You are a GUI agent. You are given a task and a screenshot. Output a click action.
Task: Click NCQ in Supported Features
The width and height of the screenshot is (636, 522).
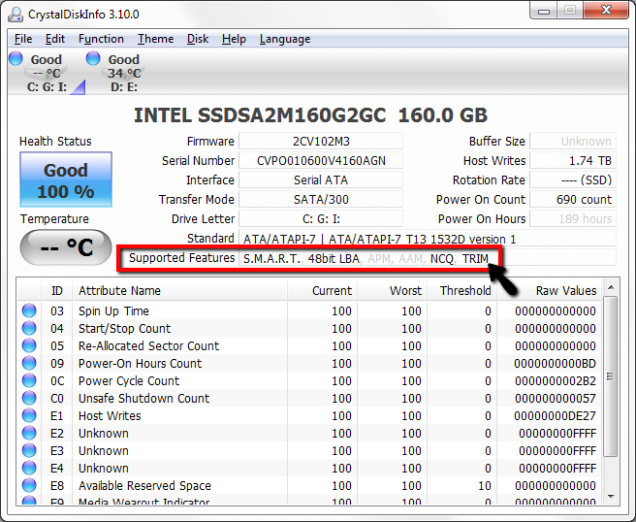(442, 258)
